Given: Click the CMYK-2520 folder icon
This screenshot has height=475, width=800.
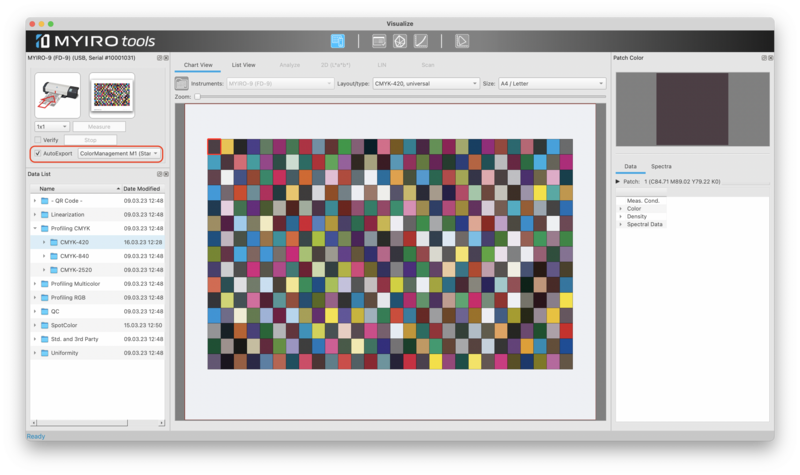Looking at the screenshot, I should (54, 269).
